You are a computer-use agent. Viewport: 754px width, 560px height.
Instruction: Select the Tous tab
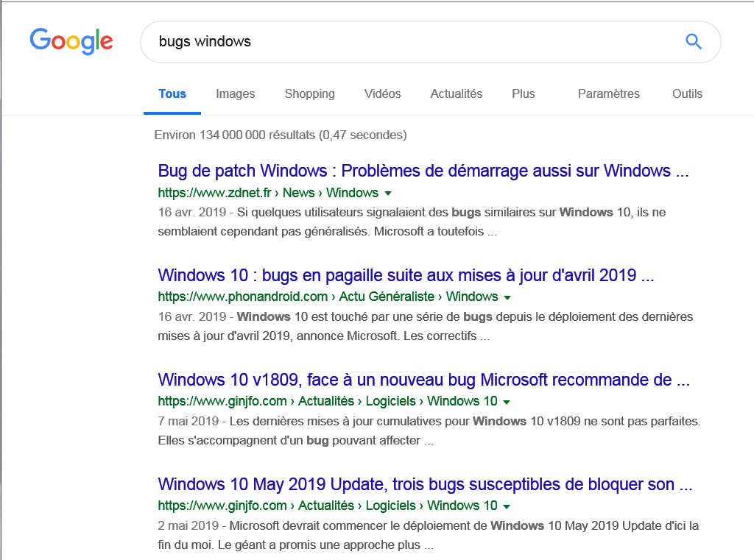point(172,93)
